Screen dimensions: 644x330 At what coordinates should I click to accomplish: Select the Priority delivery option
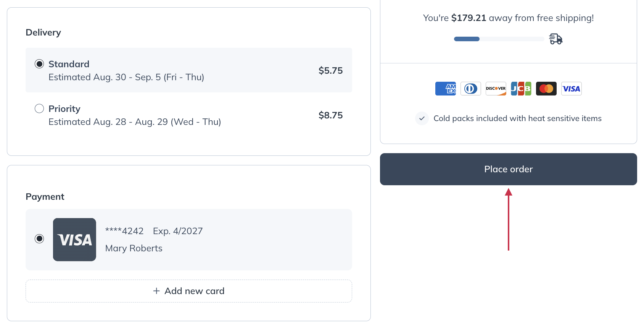click(39, 108)
